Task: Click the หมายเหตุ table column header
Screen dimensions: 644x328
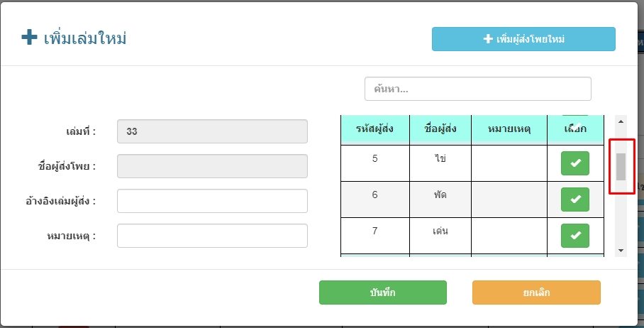Action: pyautogui.click(x=509, y=129)
